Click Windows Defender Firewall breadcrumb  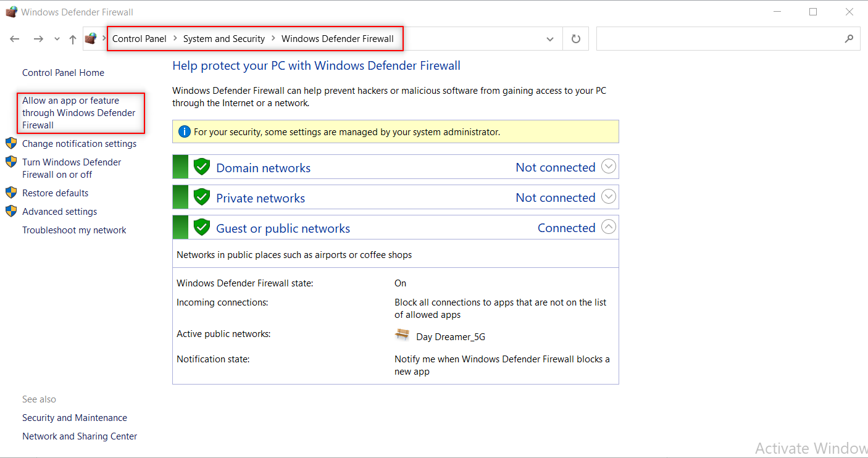(x=338, y=38)
